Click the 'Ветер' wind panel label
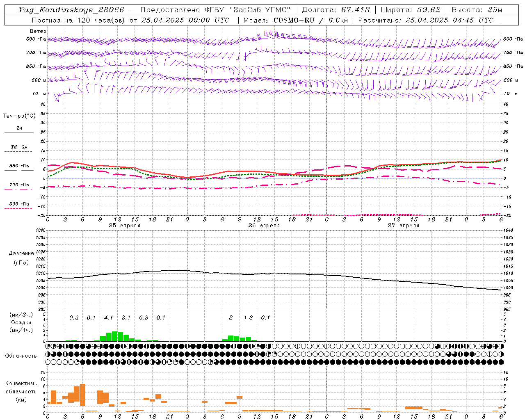Viewport: 525px width, 420px height. pyautogui.click(x=38, y=31)
